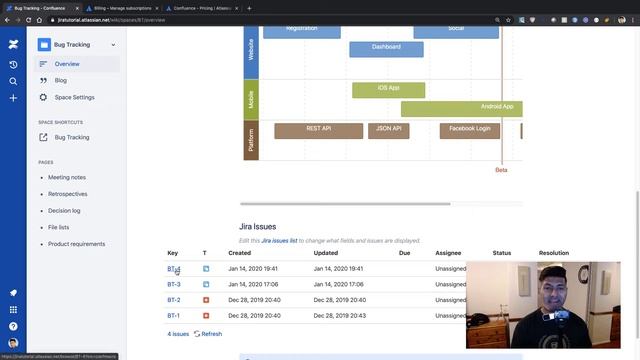Click the Updated column header

coord(326,253)
